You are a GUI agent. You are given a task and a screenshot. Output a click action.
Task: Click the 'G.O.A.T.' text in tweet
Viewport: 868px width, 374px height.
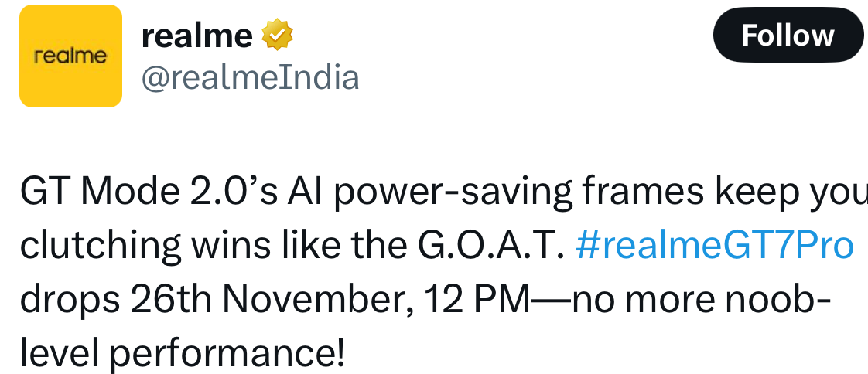[489, 246]
